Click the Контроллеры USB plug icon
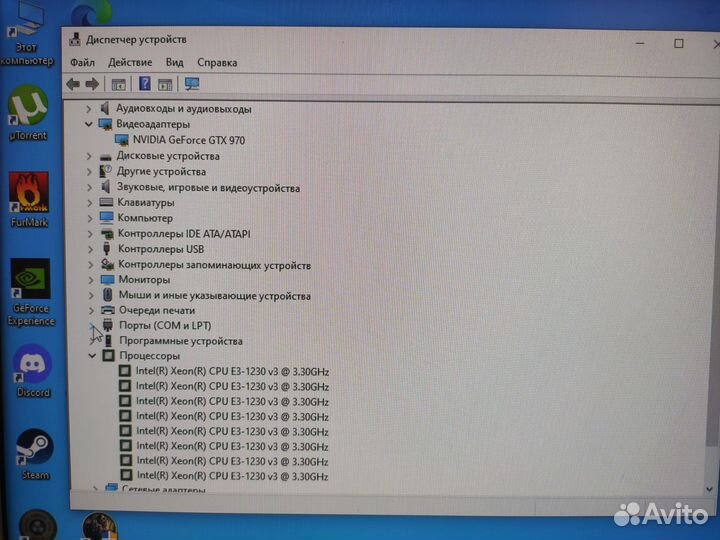The width and height of the screenshot is (720, 540). pos(107,249)
